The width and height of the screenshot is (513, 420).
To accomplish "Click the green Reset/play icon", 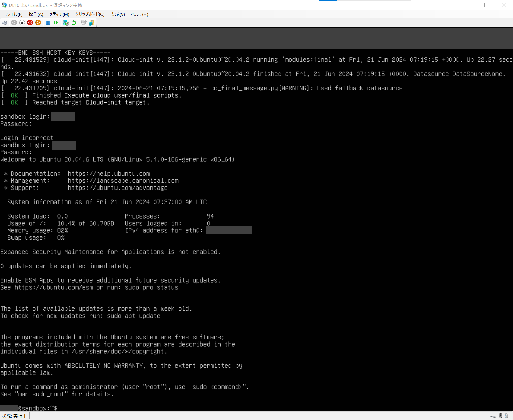I will (56, 23).
